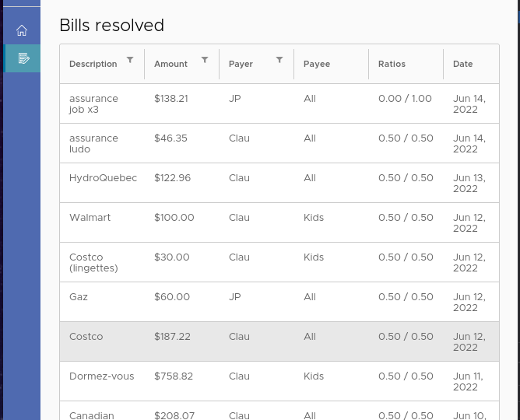Select the Dormez-vous bill row

pyautogui.click(x=101, y=377)
